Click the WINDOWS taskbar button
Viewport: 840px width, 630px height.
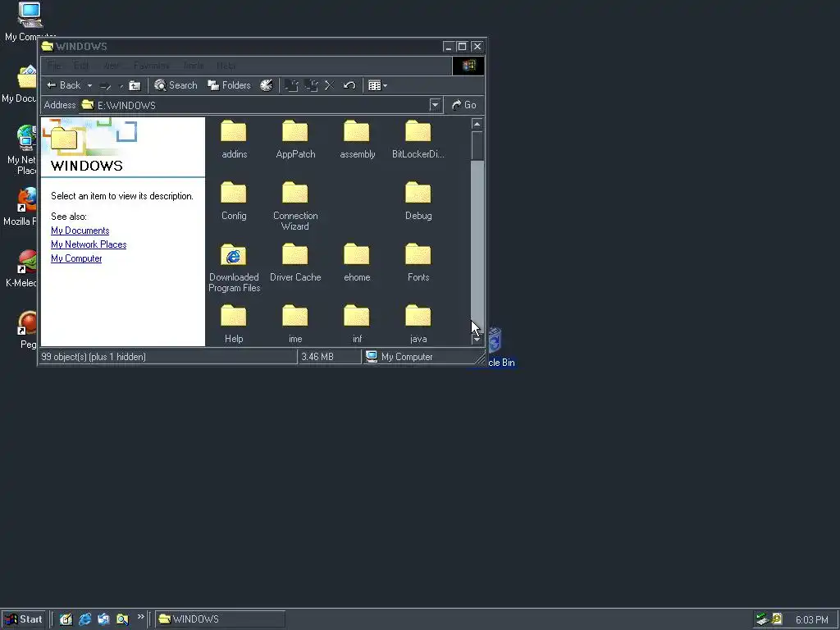[220, 619]
